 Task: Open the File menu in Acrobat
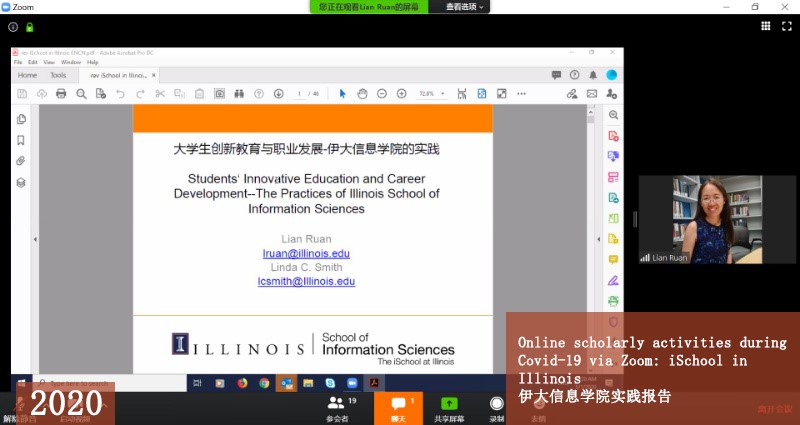18,62
